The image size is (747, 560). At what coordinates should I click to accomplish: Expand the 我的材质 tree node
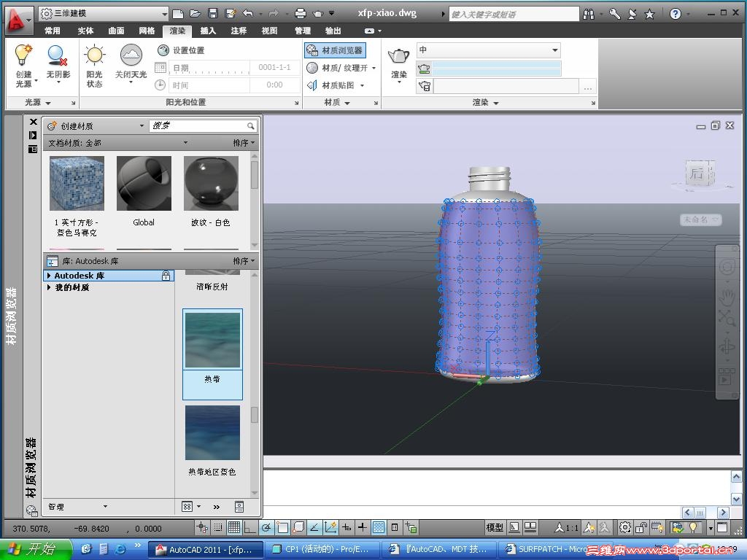tap(49, 287)
